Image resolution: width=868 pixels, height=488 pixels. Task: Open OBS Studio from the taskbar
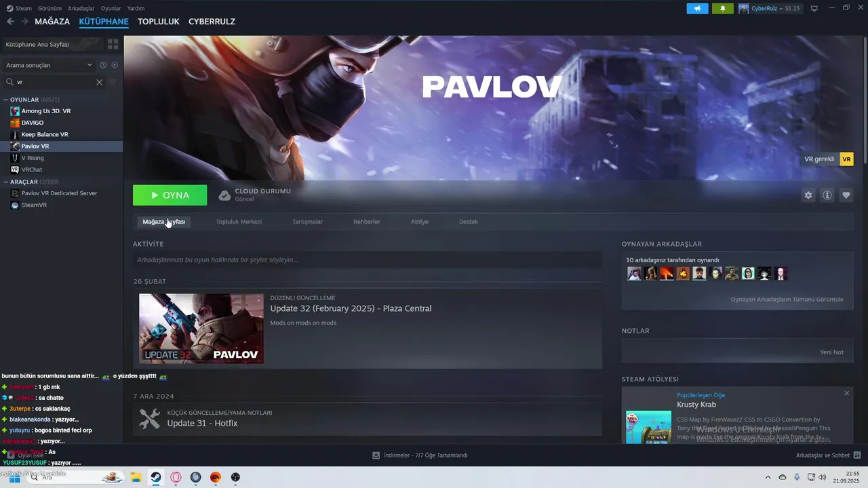click(x=235, y=477)
